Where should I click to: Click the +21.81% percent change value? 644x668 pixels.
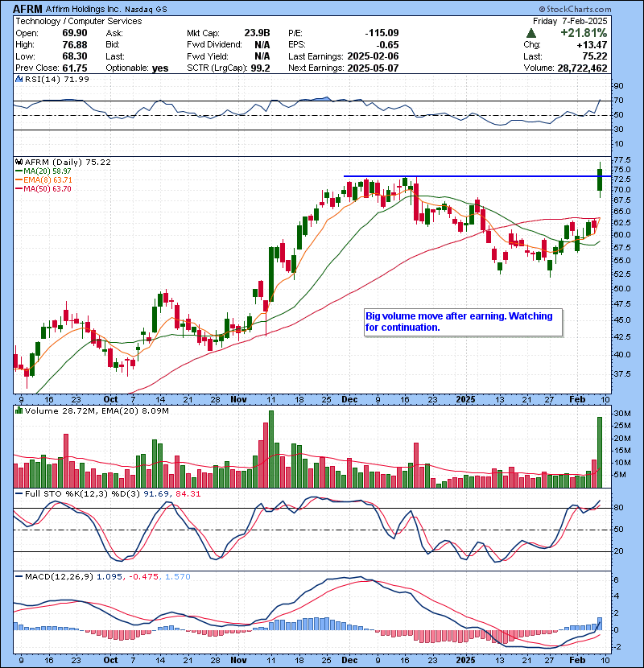(584, 33)
